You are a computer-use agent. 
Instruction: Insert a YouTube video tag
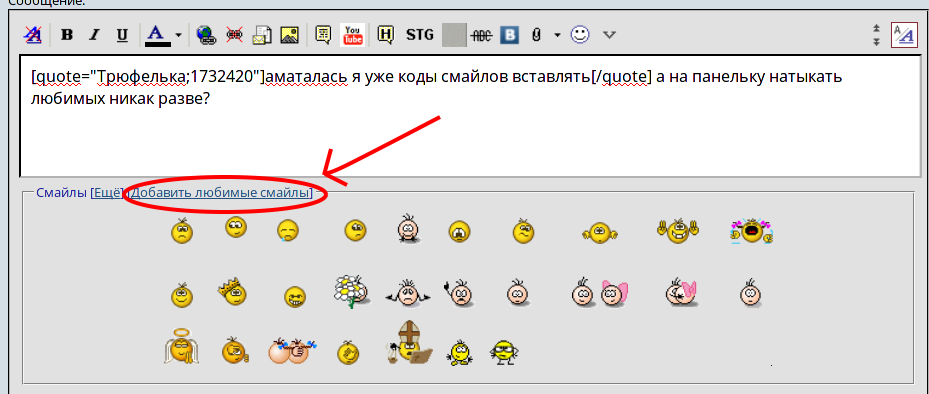pos(352,35)
